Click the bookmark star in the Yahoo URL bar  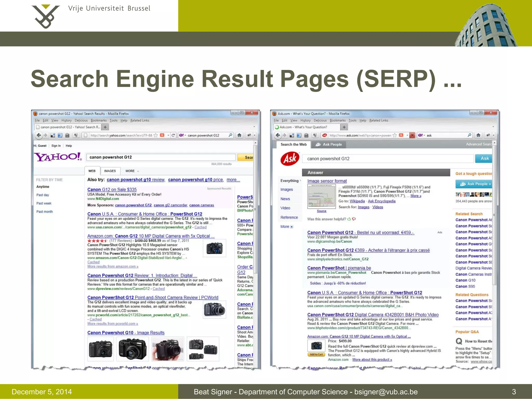click(156, 135)
